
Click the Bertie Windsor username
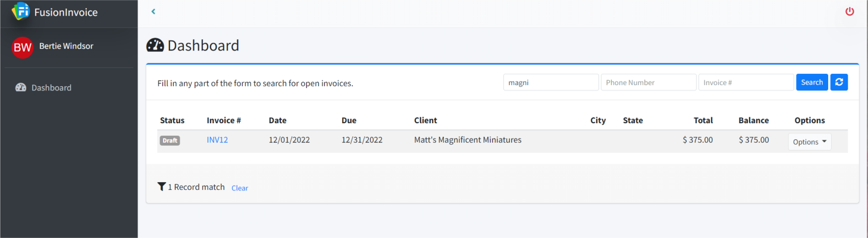pos(66,46)
